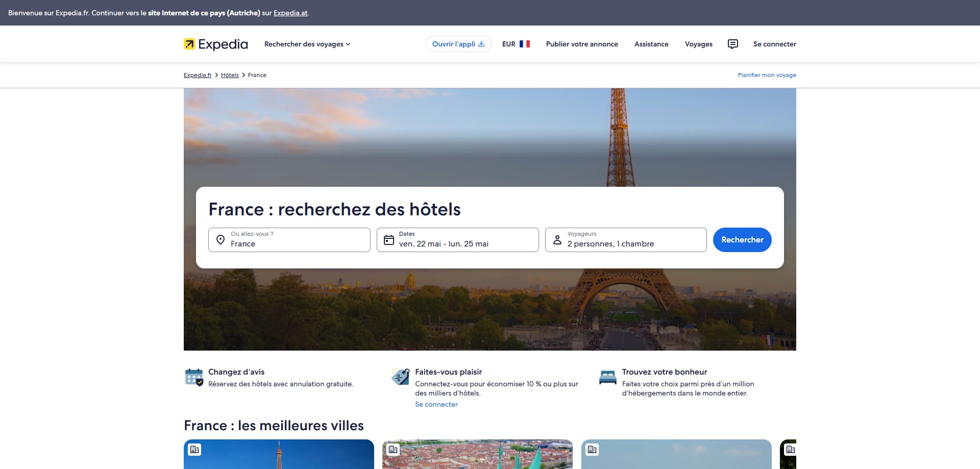The width and height of the screenshot is (980, 469).
Task: Open Publier votre annonce
Action: pyautogui.click(x=582, y=44)
